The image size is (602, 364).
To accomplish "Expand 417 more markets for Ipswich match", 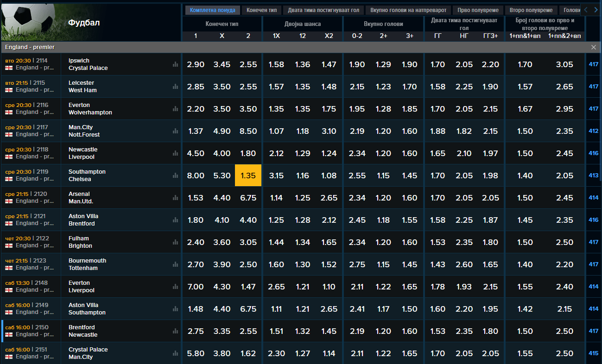I will click(x=594, y=64).
